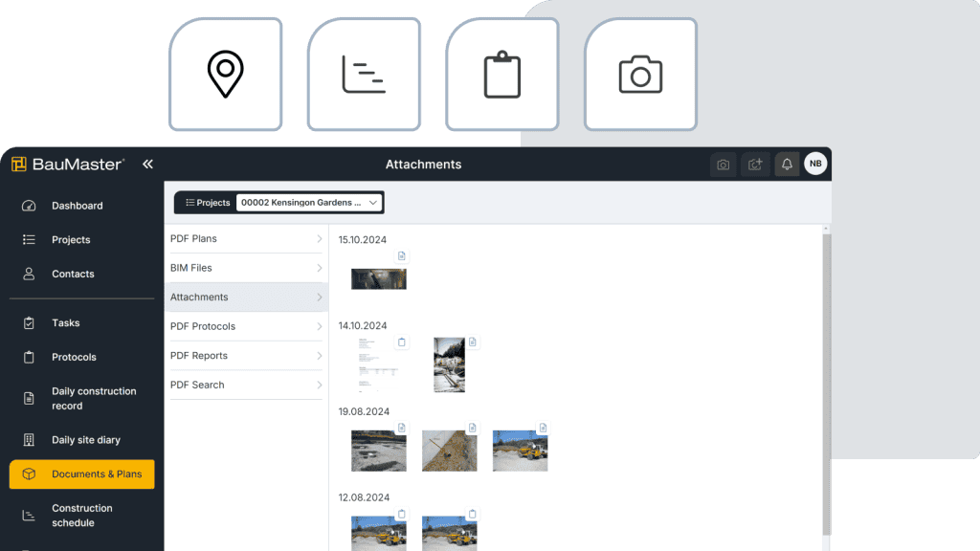
Task: Open the photo thumbnail dated 15.10.2024
Action: (x=378, y=278)
